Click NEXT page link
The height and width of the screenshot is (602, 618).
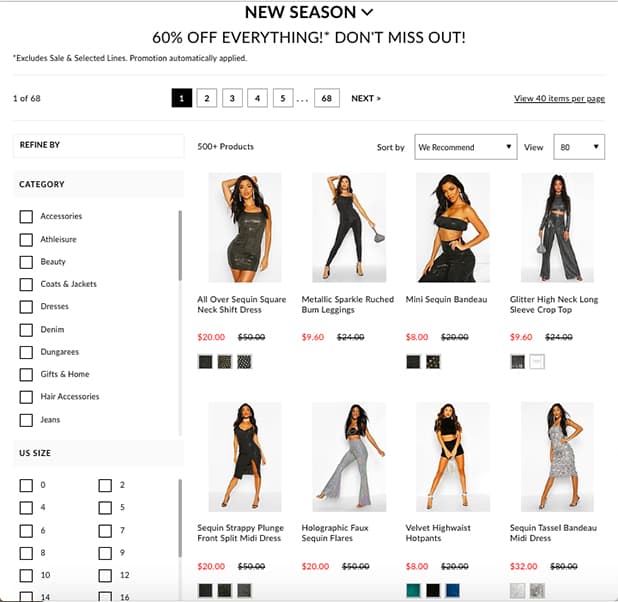[x=366, y=99]
